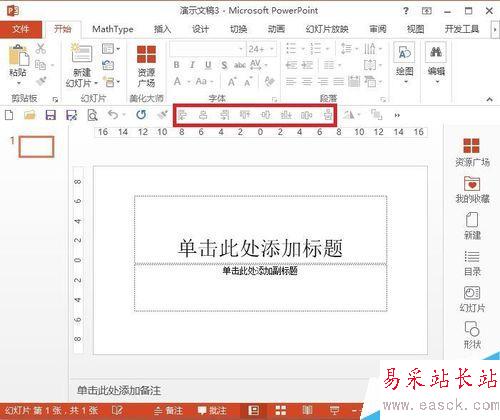Image resolution: width=500 pixels, height=420 pixels.
Task: Click the Align Right objects icon
Action: 224,115
